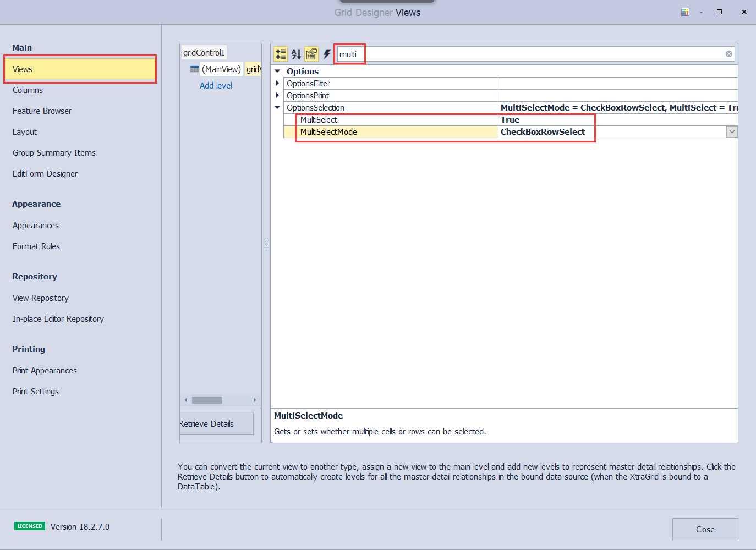Show the property pages icon
756x550 pixels.
click(x=311, y=54)
